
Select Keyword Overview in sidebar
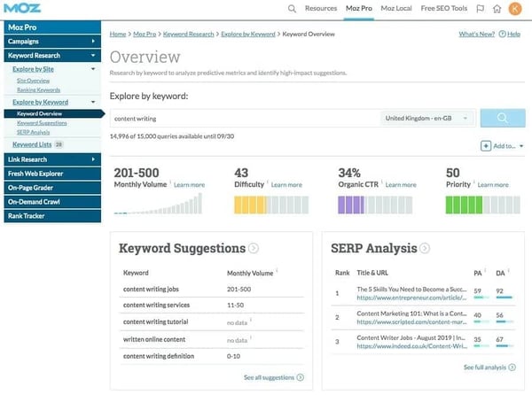pos(39,114)
